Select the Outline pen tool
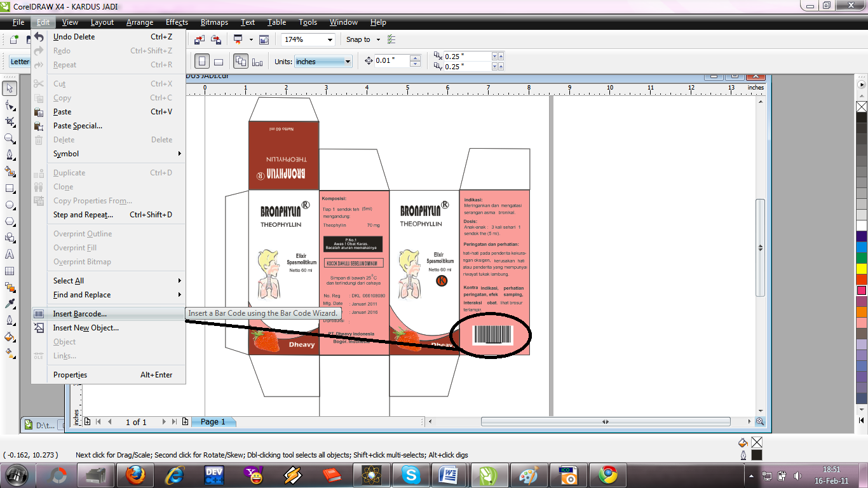Screen dimensions: 868x488 (10, 320)
